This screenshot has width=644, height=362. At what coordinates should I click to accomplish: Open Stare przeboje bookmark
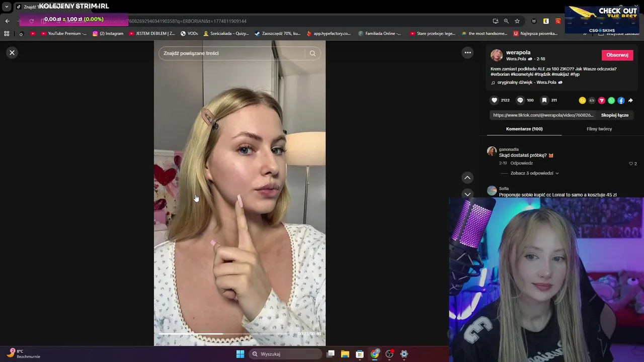click(433, 34)
